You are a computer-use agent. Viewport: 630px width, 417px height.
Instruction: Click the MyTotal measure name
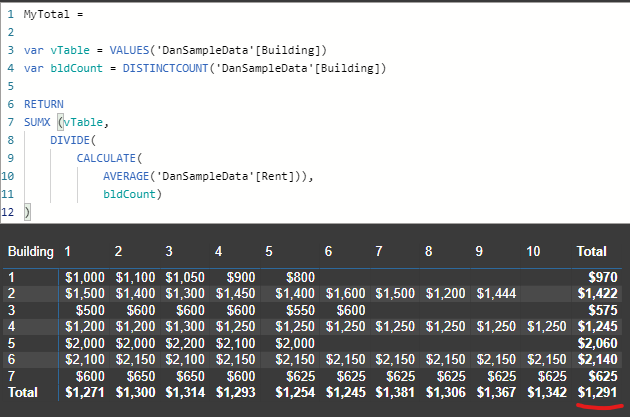[46, 14]
